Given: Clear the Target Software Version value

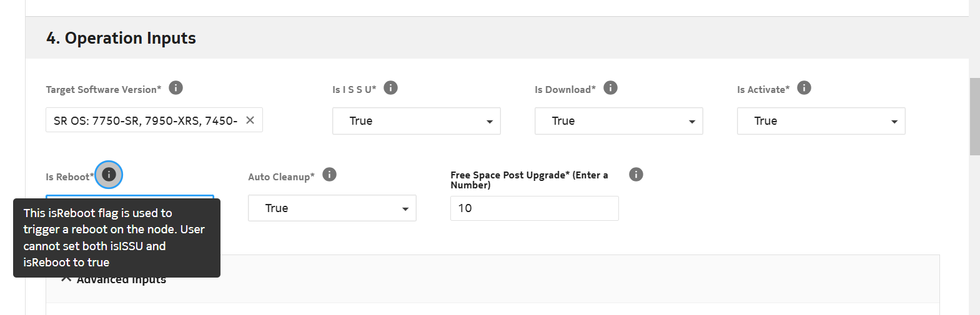Looking at the screenshot, I should coord(250,120).
